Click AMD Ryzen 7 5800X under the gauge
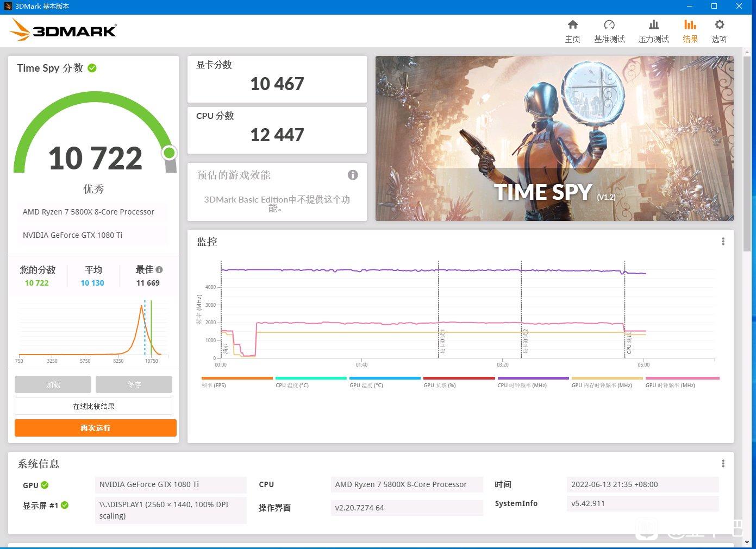 click(x=89, y=212)
